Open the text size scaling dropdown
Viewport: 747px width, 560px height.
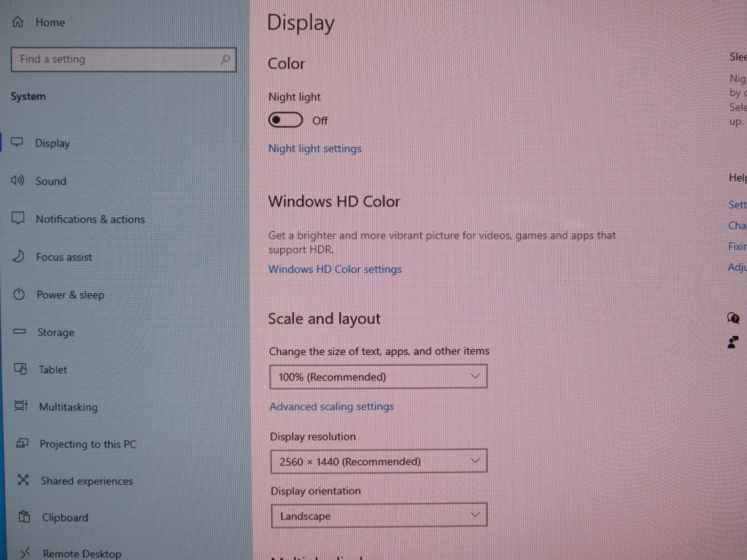pos(379,377)
